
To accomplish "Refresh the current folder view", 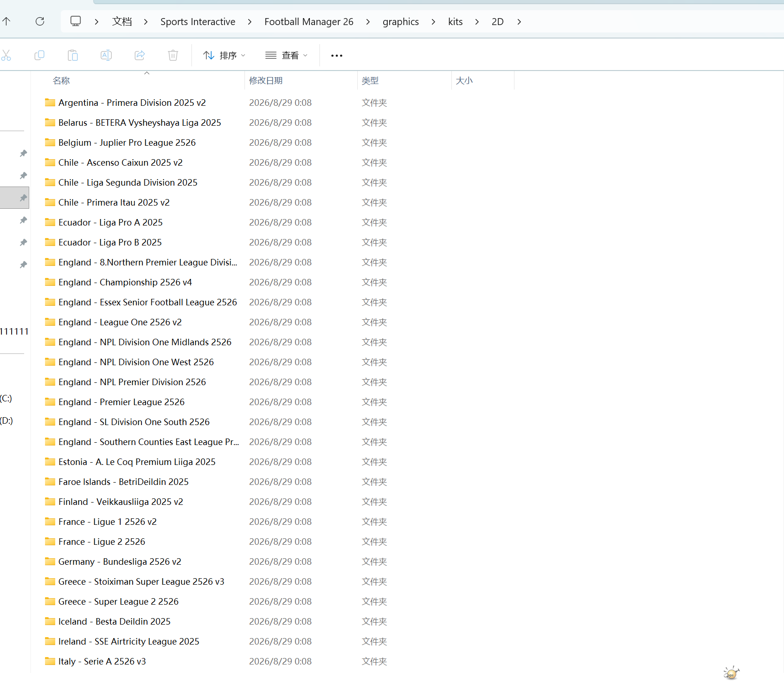I will point(40,21).
